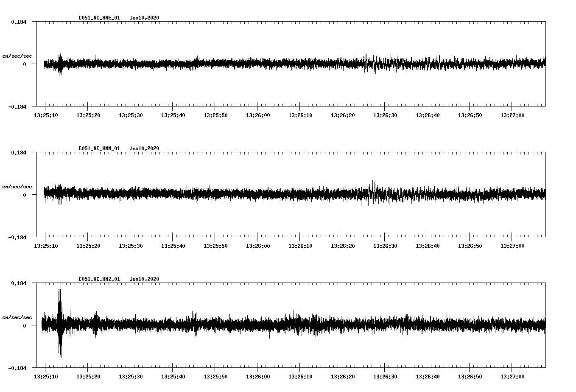Click the 13:25:30 time label under HNE plot
576x392 pixels.
click(130, 115)
